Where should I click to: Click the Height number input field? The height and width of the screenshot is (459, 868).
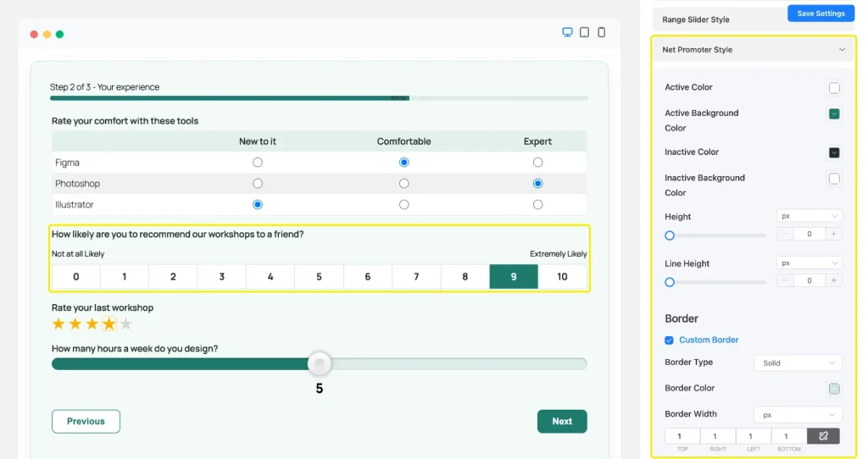[809, 234]
